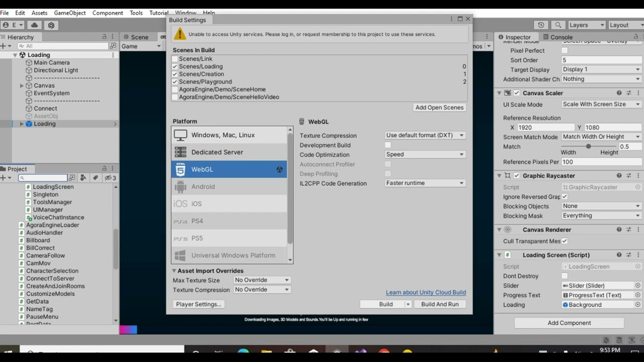644x362 pixels.
Task: Open Canvas Renderer presets icon
Action: point(628,229)
